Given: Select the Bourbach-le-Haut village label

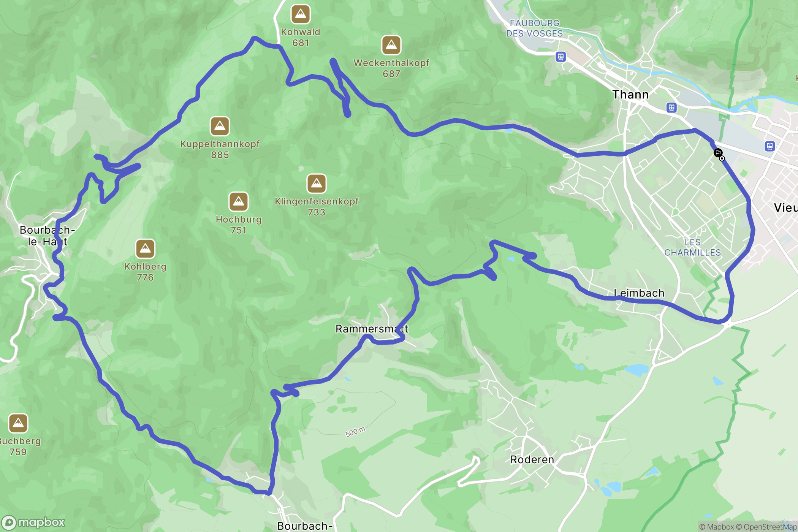Looking at the screenshot, I should (47, 236).
